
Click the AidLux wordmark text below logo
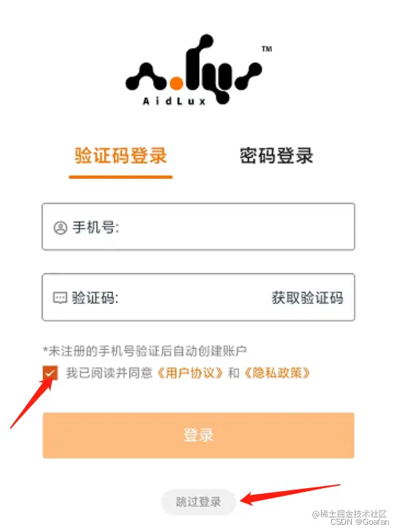pos(174,101)
